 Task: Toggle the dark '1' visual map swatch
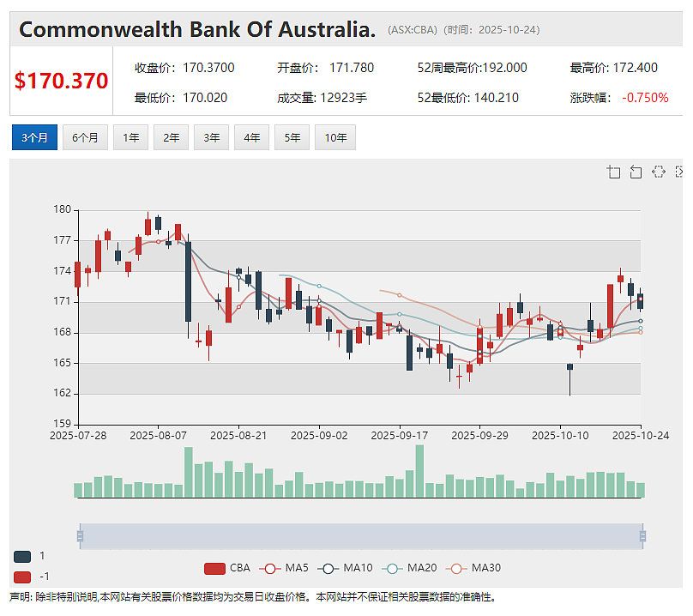[x=22, y=557]
